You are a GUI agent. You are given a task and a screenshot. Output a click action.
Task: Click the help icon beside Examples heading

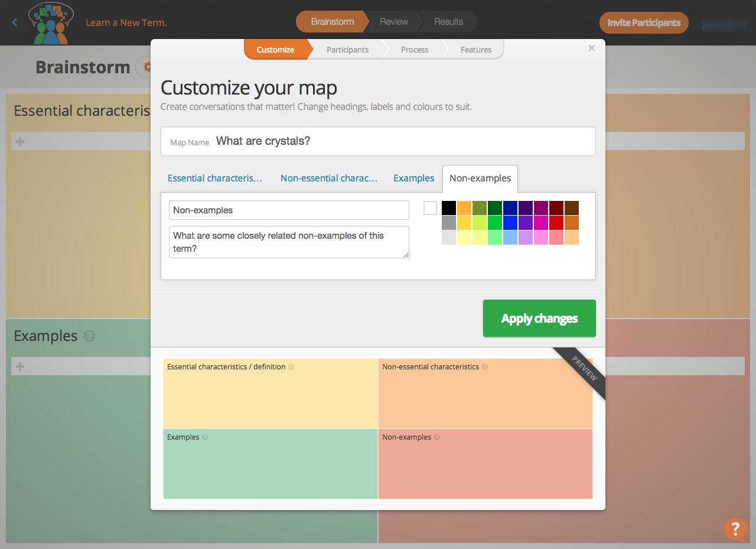[89, 336]
